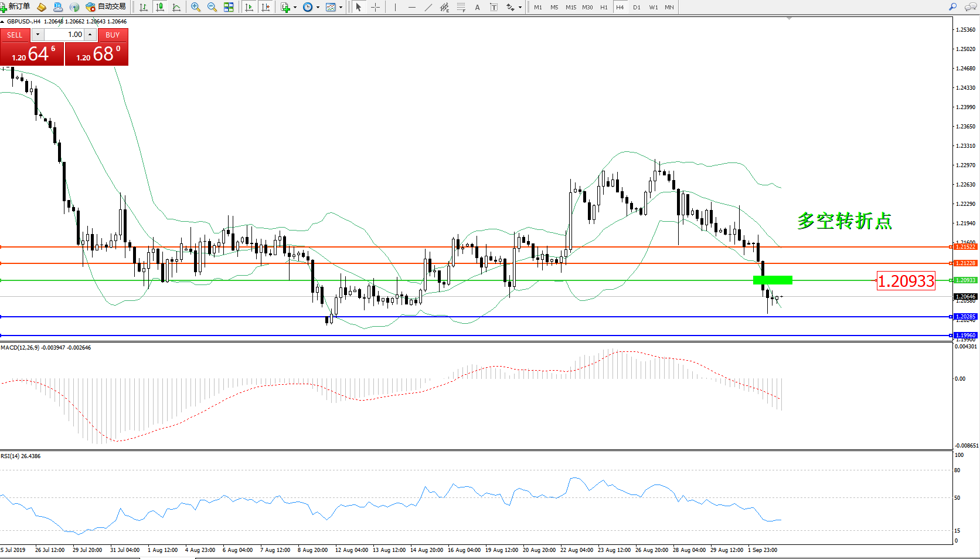The image size is (980, 559).
Task: Click the New Order (新订单) button
Action: coord(16,7)
